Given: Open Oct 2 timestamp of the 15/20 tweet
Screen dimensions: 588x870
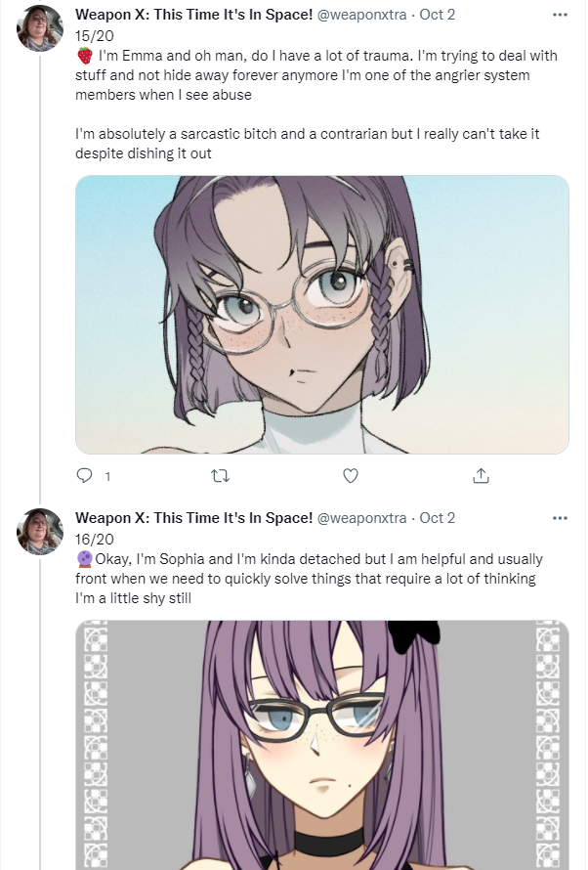Looking at the screenshot, I should coord(438,15).
